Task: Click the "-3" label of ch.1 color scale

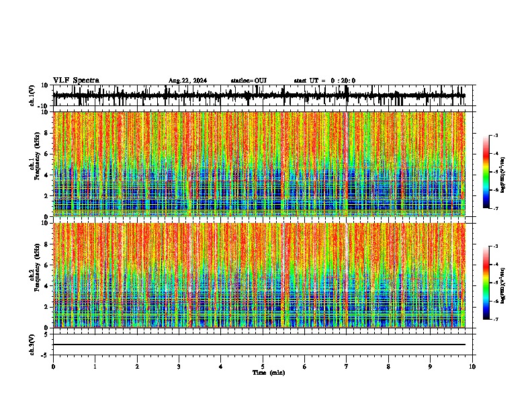Action: click(496, 135)
